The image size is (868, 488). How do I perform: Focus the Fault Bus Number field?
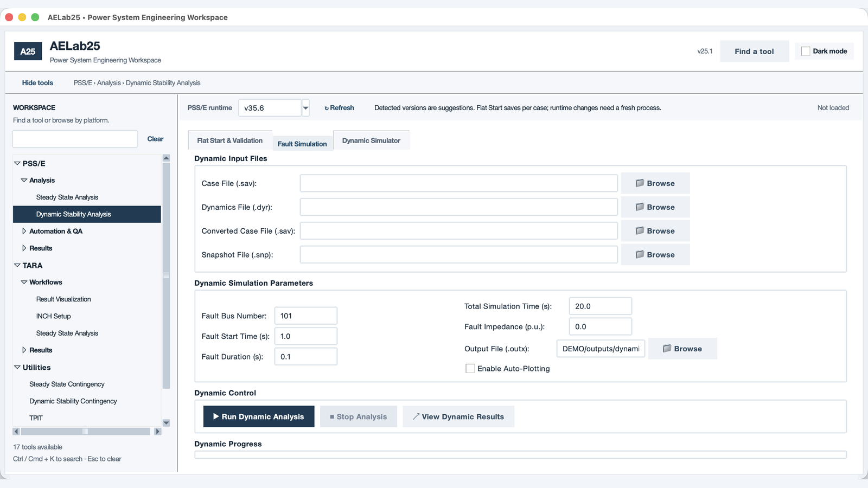click(306, 316)
